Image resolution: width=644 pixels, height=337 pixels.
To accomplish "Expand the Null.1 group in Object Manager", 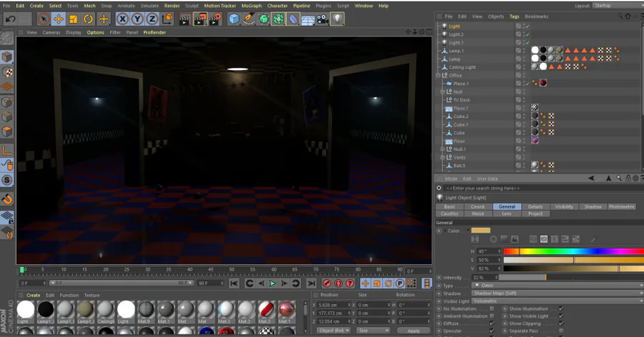I will (x=442, y=150).
